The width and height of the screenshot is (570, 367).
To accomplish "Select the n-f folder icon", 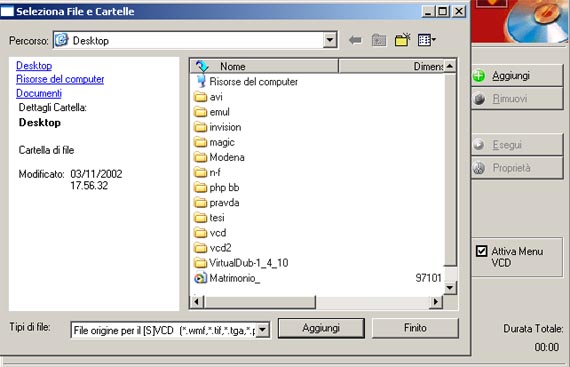I will (x=200, y=172).
